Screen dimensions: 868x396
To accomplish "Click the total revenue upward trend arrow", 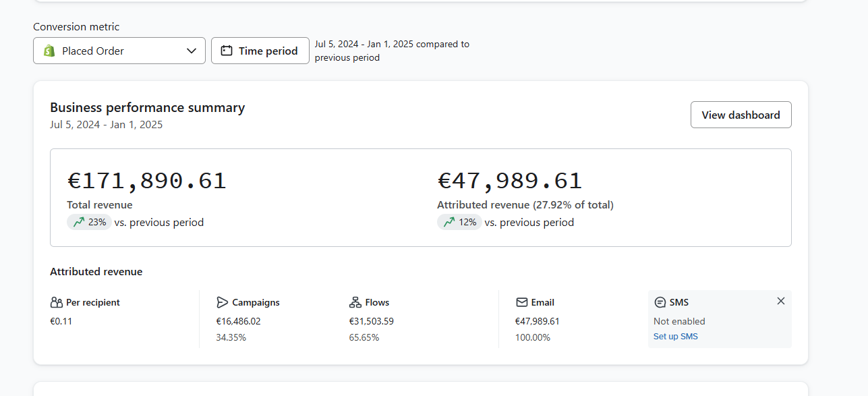I will 79,222.
